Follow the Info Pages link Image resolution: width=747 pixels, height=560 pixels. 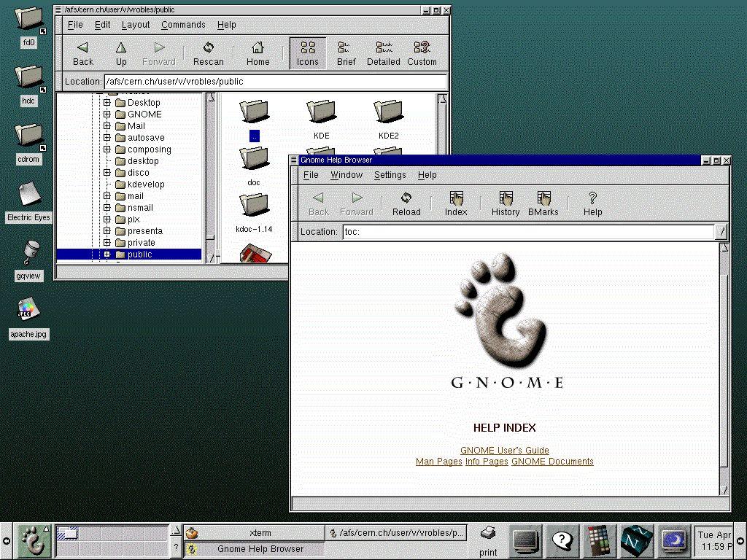(487, 462)
